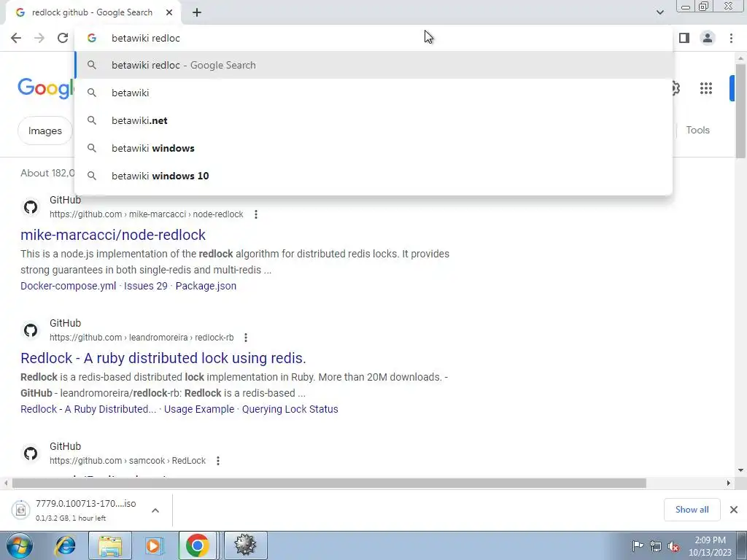
Task: Choose the plain 'betawiki' suggestion
Action: 373,93
